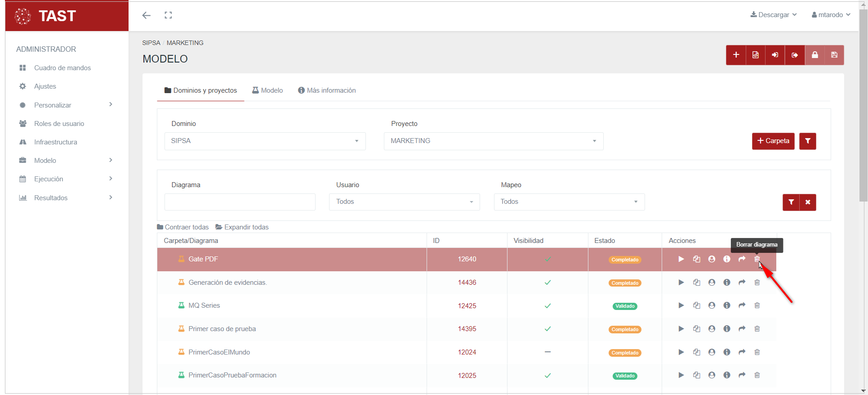The image size is (868, 395).
Task: Open Ejecución in the sidebar menu
Action: pyautogui.click(x=49, y=179)
